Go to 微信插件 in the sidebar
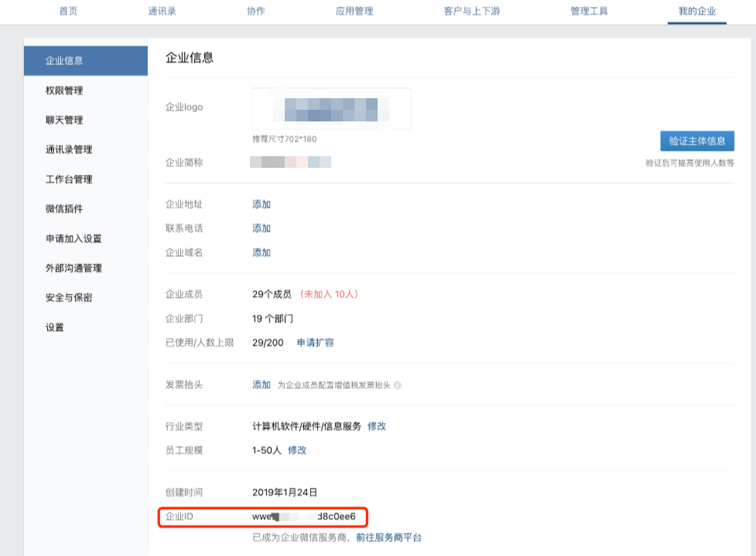This screenshot has width=756, height=556. (64, 209)
